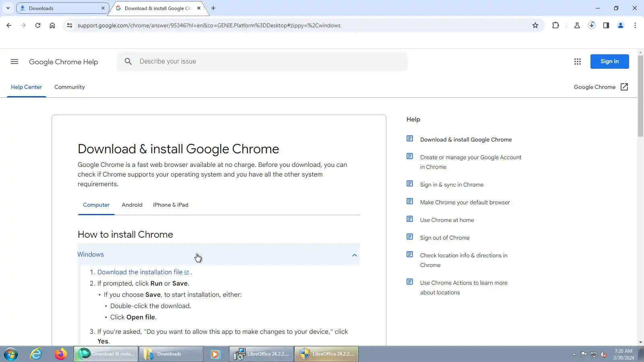Close the Download & install Google Chrome tab
This screenshot has height=362, width=644.
(199, 8)
